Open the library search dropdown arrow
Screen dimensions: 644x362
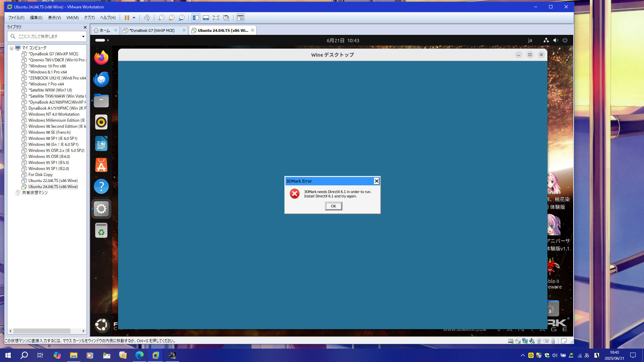tap(83, 37)
